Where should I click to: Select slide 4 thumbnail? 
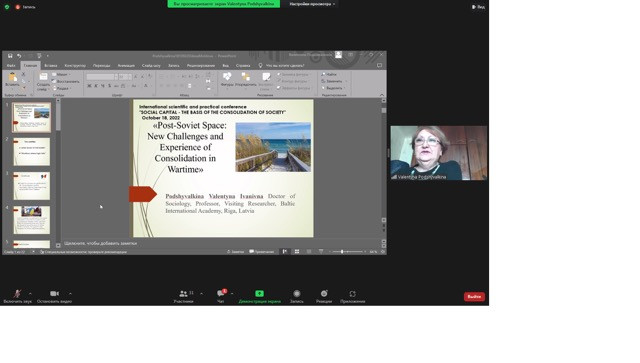point(32,220)
